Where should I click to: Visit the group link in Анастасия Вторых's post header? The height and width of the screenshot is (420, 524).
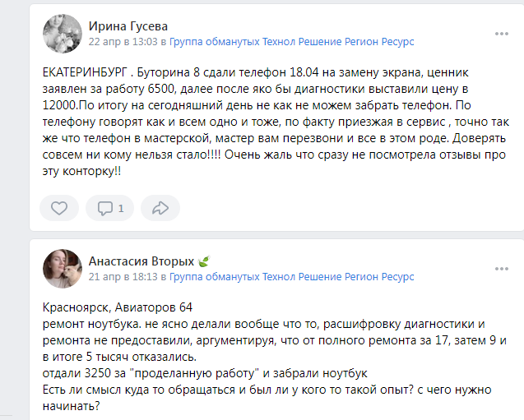coord(291,277)
